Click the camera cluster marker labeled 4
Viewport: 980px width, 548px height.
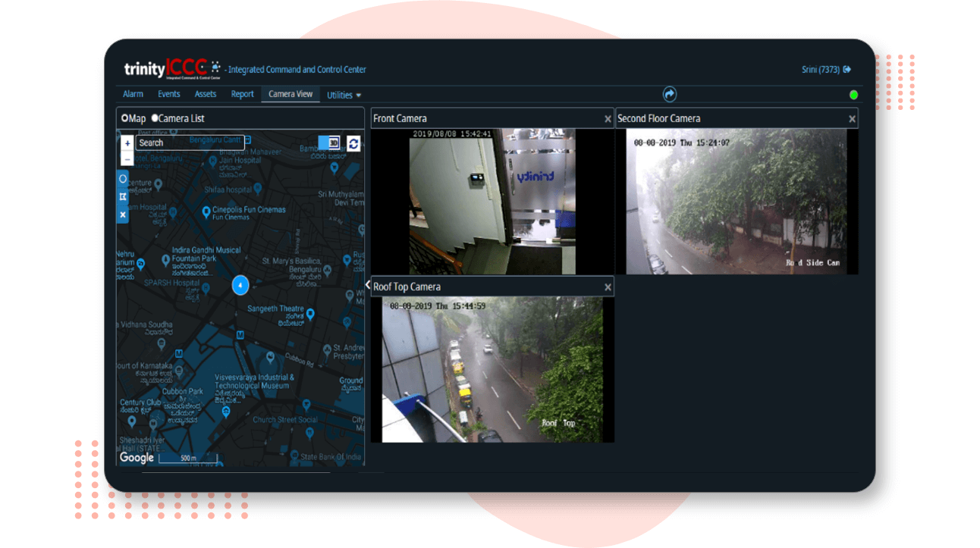coord(240,285)
